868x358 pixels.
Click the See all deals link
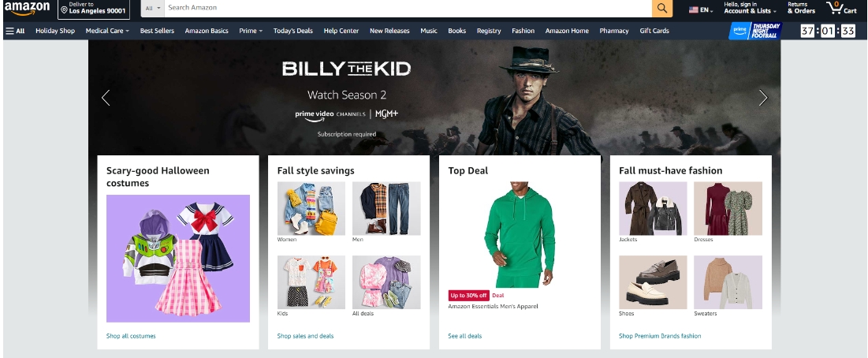pyautogui.click(x=465, y=336)
